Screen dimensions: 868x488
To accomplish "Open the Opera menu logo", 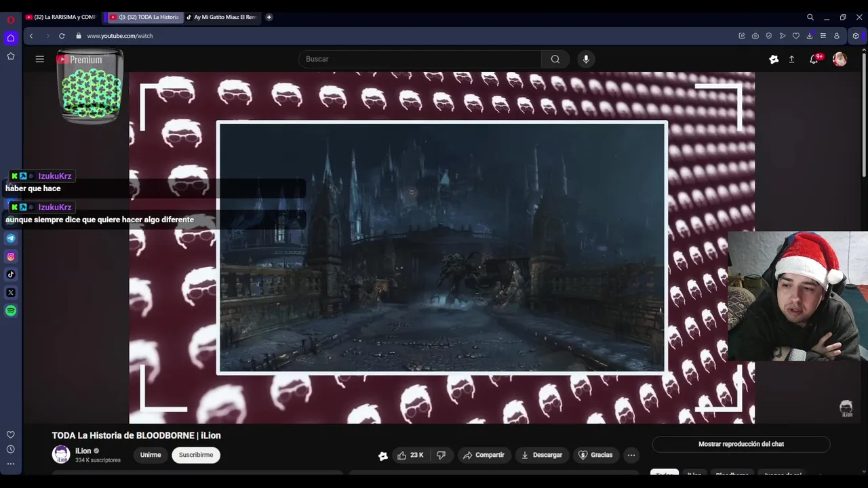I will tap(11, 20).
